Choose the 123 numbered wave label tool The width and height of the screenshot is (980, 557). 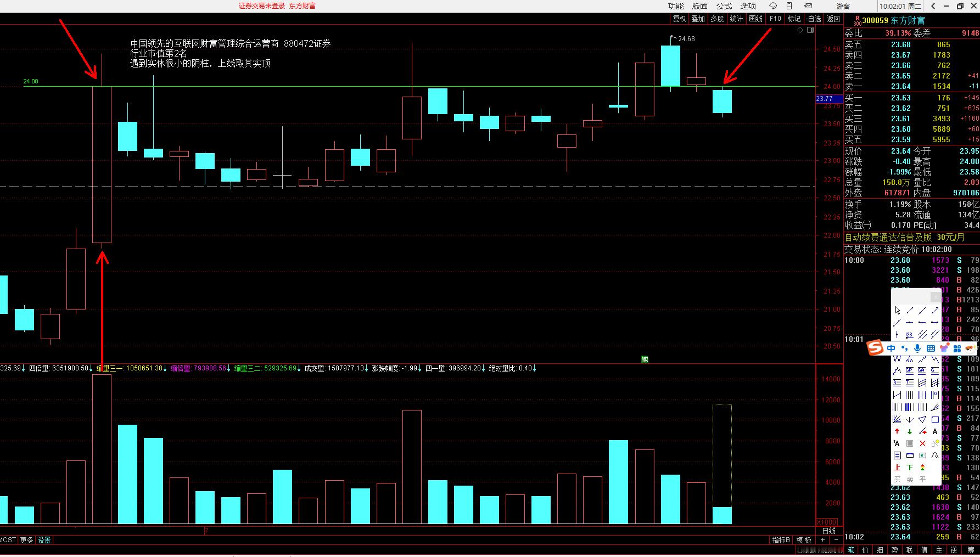909,335
